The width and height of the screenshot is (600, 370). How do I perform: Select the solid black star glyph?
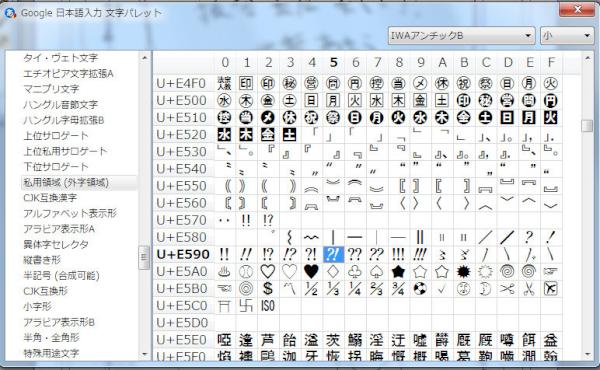coord(398,272)
